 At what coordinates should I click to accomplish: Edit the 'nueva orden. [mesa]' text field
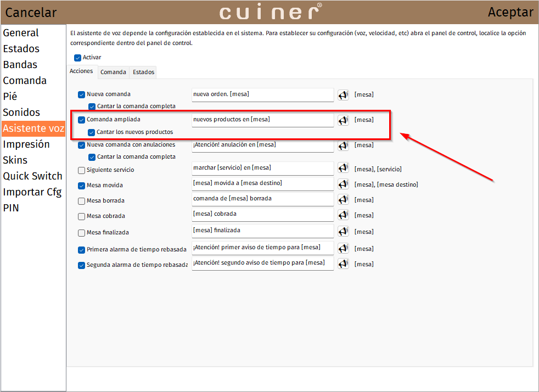[262, 95]
